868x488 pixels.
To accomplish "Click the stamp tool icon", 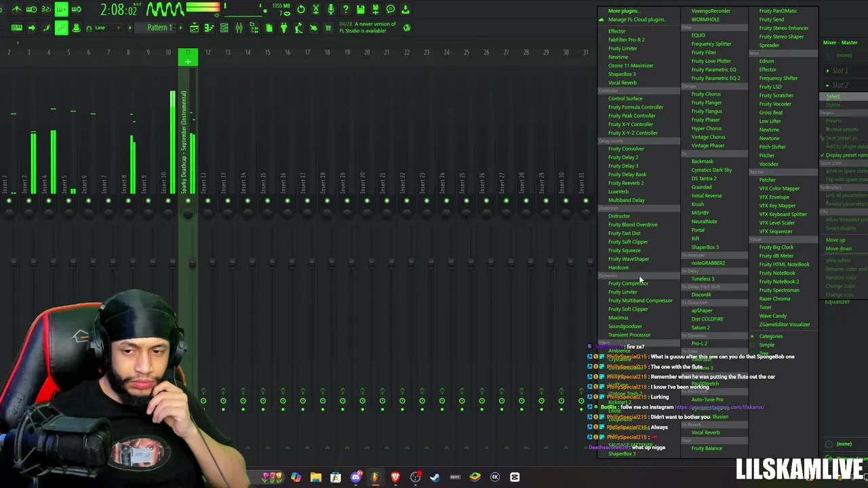I will (76, 28).
